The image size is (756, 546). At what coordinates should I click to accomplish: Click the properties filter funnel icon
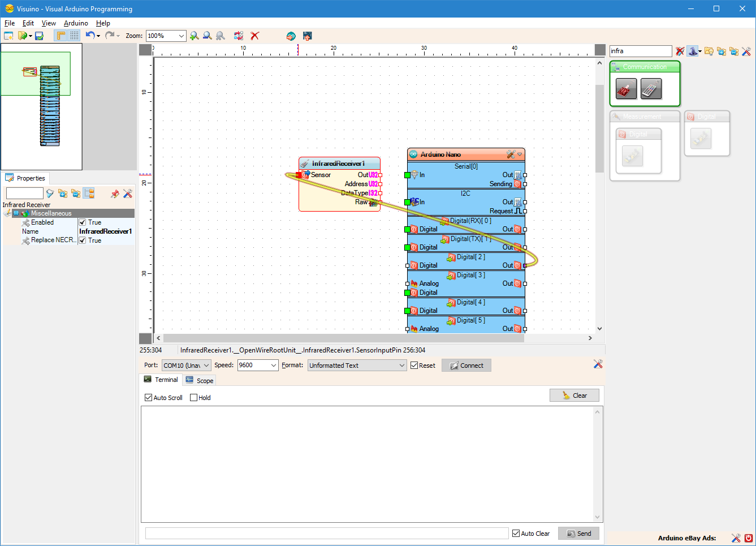(x=50, y=194)
